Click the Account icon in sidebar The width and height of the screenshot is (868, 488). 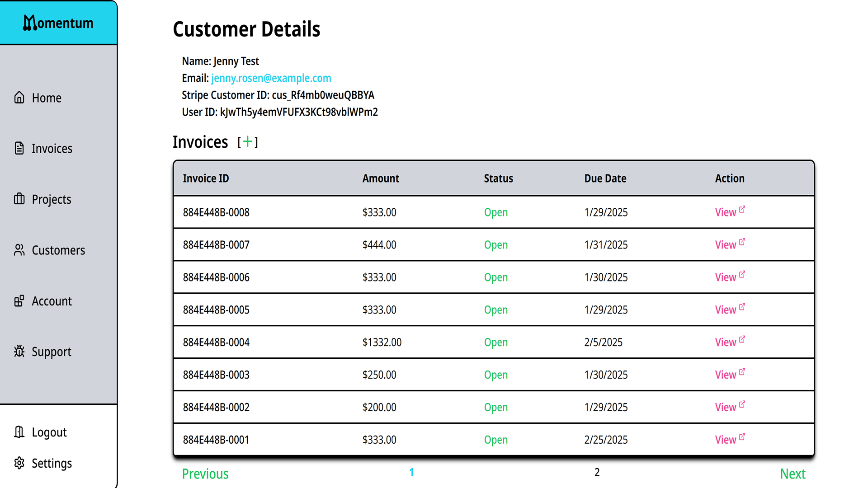19,301
